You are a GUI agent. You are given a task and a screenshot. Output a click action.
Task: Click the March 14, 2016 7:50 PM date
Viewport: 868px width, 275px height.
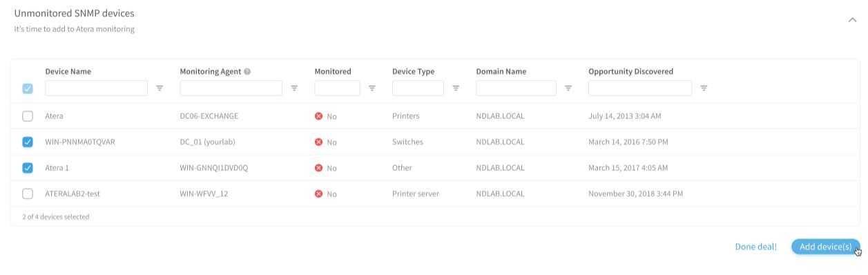click(628, 142)
